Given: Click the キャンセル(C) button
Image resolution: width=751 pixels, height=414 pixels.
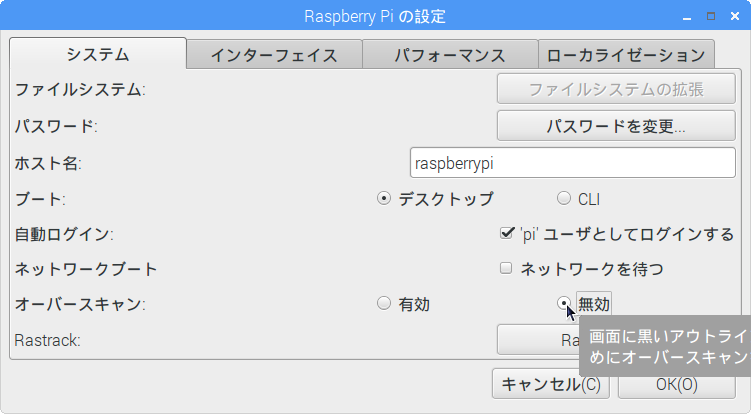Looking at the screenshot, I should pyautogui.click(x=551, y=384).
